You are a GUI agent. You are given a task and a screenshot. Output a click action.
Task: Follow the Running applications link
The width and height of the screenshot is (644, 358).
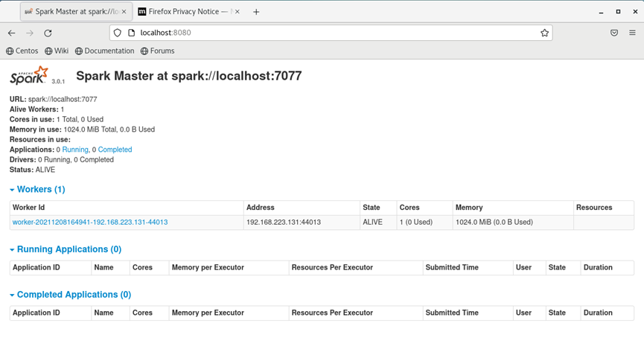[x=75, y=150]
